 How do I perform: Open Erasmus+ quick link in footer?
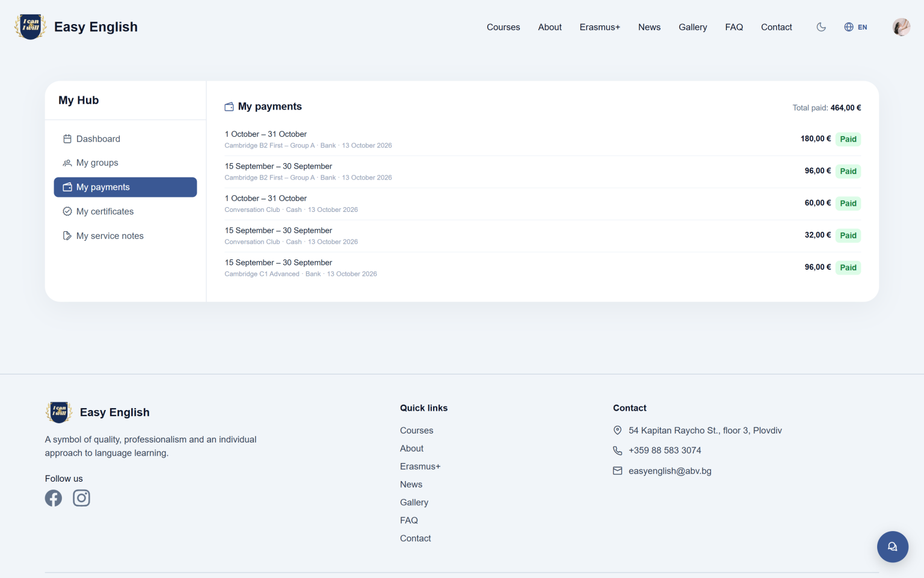pos(420,467)
